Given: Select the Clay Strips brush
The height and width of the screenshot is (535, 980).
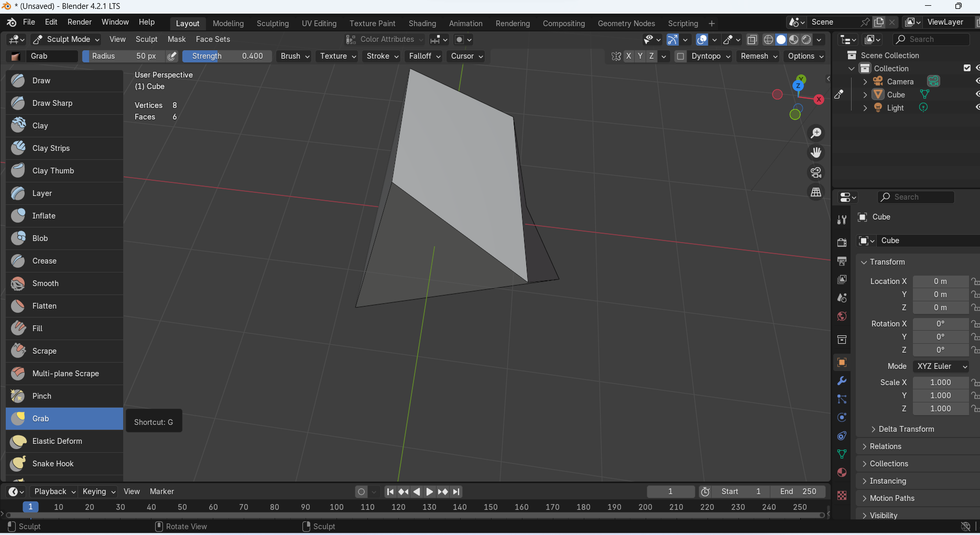Looking at the screenshot, I should coord(64,148).
